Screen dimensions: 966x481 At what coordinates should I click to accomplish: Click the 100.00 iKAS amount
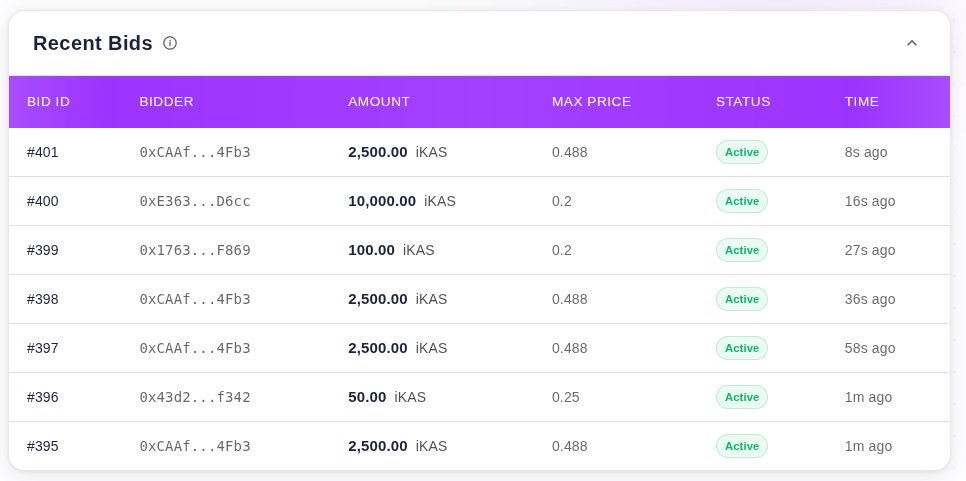[x=391, y=250]
